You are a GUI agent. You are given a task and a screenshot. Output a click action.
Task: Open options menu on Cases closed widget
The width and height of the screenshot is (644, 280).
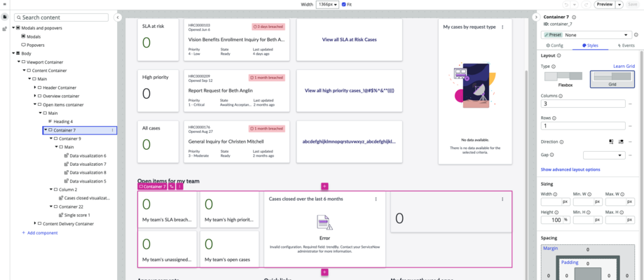click(x=376, y=199)
